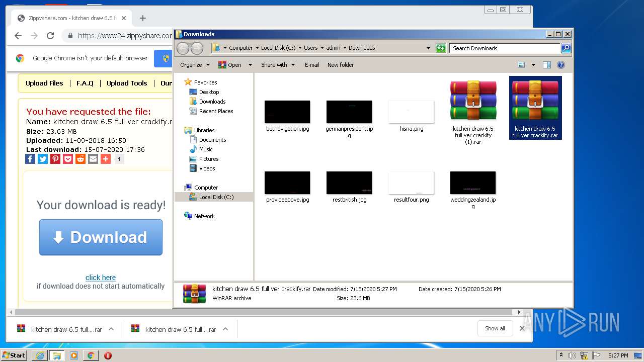
Task: Click the Windows Start button
Action: pos(14,355)
